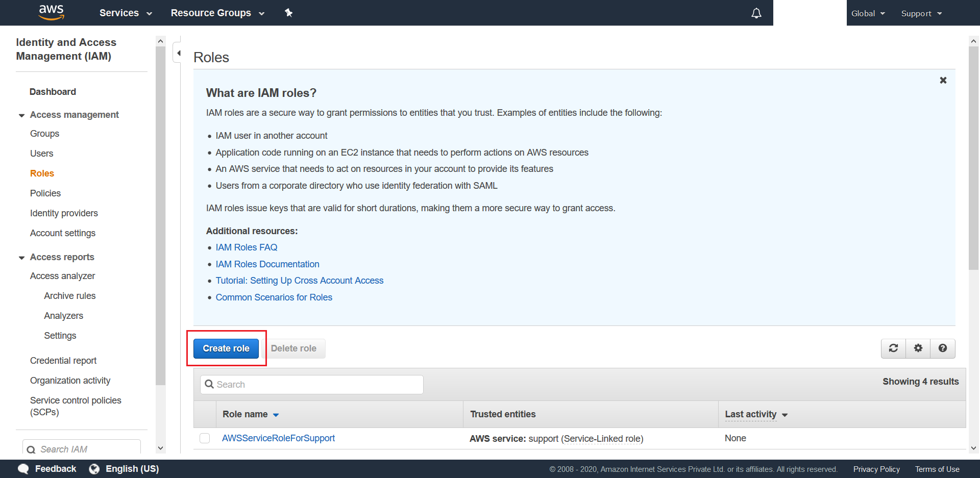Open Tutorial: Setting Up Cross Account Access
The width and height of the screenshot is (980, 478).
[x=300, y=281]
